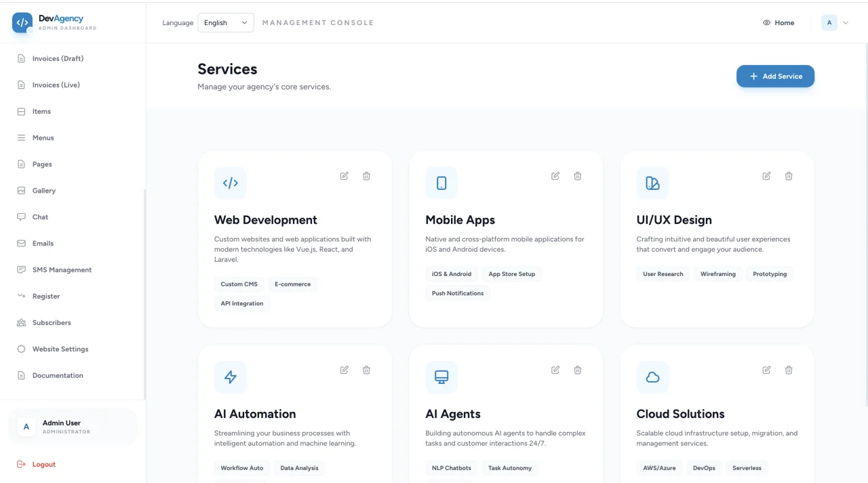Screen dimensions: 868x483
Task: Click the sidebar vertical scrollbar
Action: 144,294
